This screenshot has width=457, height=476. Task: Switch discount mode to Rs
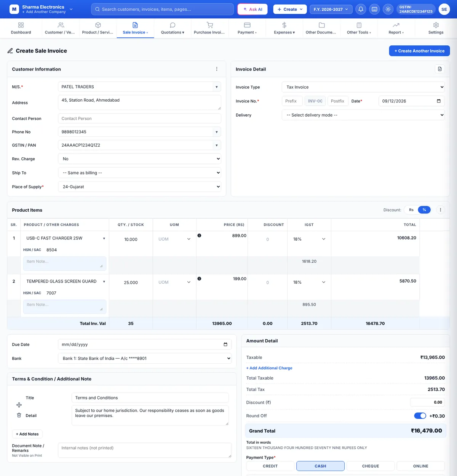[x=411, y=210]
